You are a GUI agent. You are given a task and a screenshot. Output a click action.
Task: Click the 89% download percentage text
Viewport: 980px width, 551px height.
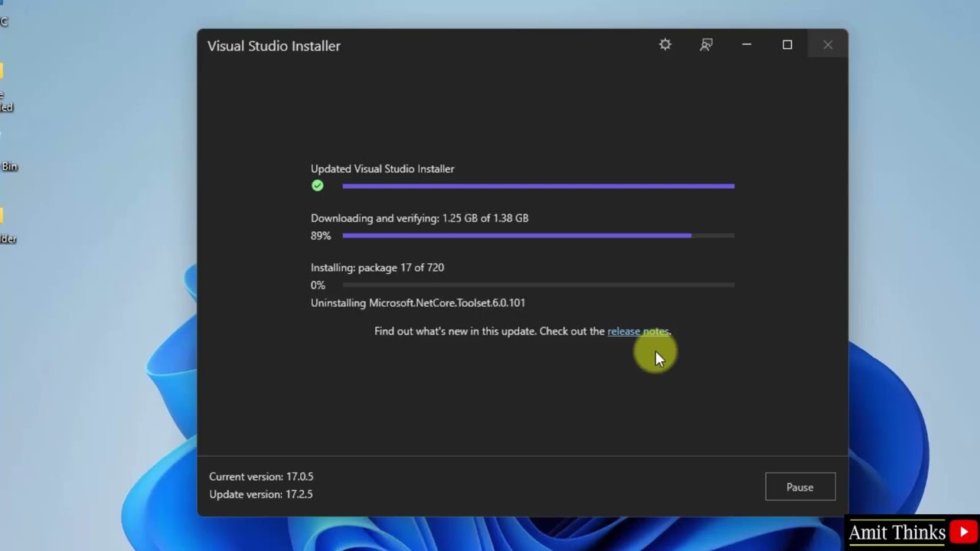(321, 236)
